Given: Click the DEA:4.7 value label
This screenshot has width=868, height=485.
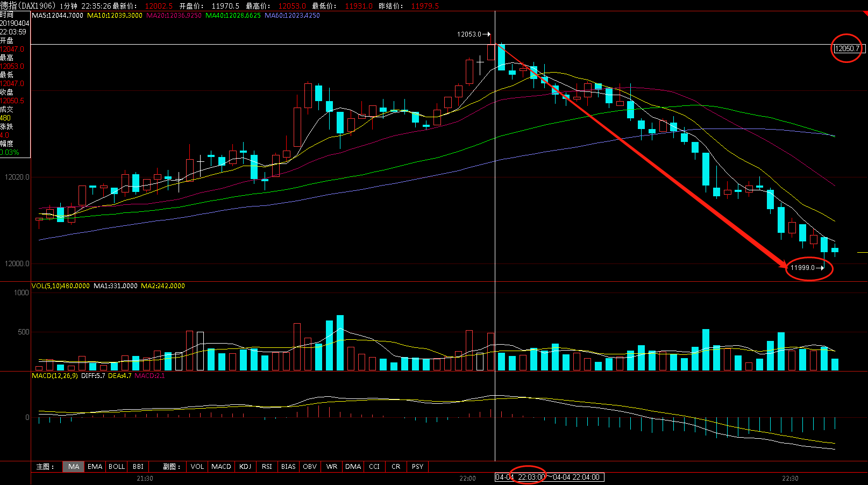Looking at the screenshot, I should (120, 376).
